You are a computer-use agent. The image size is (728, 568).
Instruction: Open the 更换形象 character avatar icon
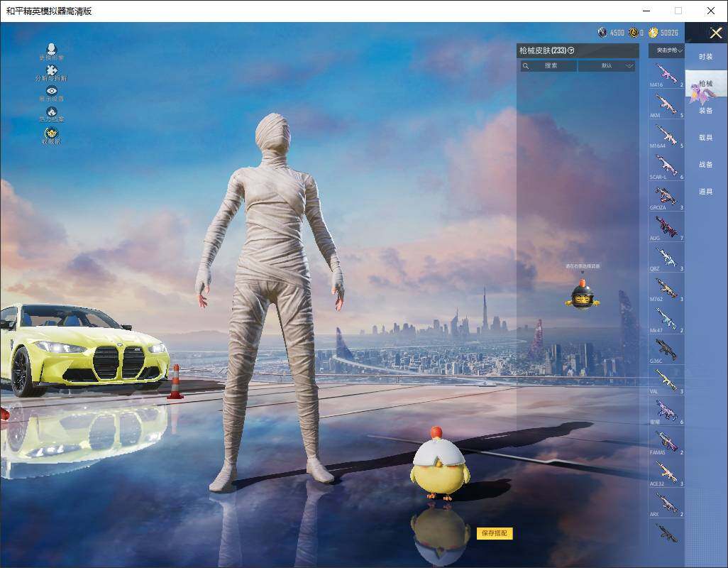pyautogui.click(x=52, y=52)
